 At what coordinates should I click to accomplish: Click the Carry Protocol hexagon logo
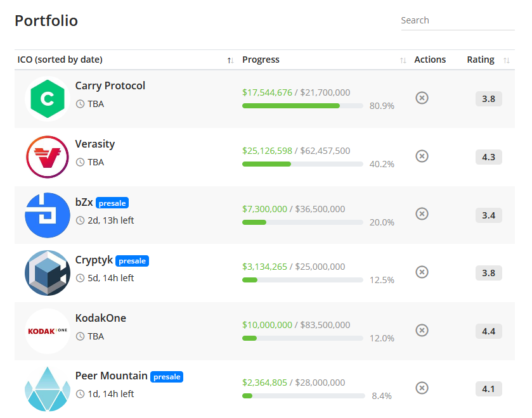click(x=47, y=99)
